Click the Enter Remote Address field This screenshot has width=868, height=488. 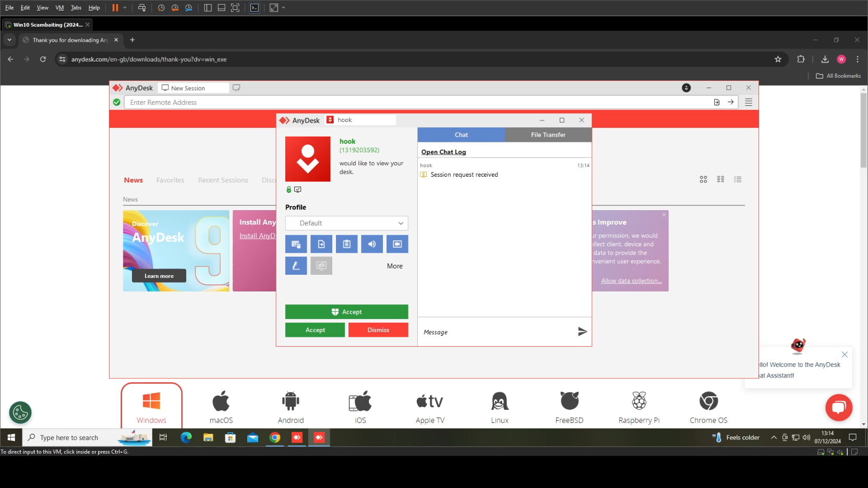[417, 103]
